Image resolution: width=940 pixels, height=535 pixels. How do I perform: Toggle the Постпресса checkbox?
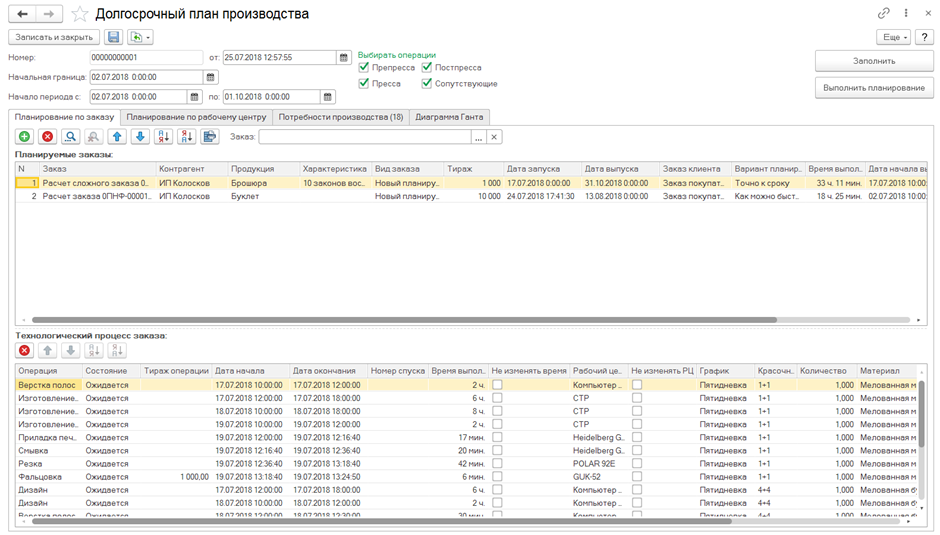(427, 67)
